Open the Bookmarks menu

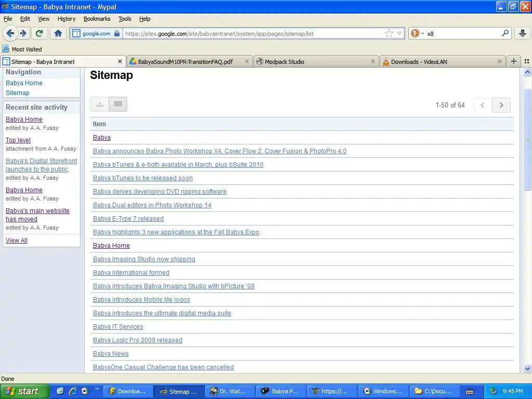click(x=97, y=19)
